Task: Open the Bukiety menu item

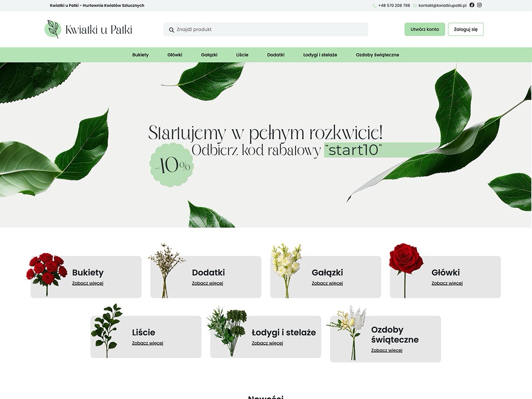Action: [141, 55]
